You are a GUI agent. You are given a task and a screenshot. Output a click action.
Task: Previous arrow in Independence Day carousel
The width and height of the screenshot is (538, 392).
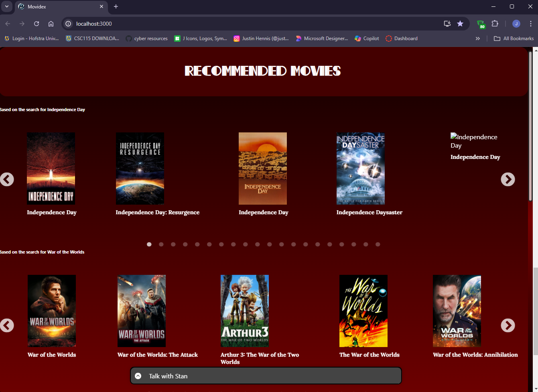(7, 179)
